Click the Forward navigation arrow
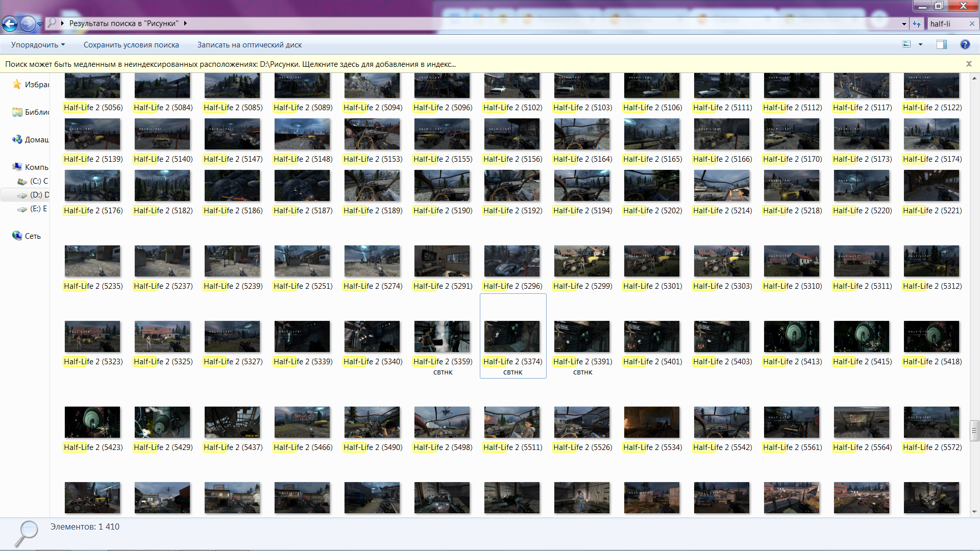The height and width of the screenshot is (551, 980). pyautogui.click(x=28, y=23)
